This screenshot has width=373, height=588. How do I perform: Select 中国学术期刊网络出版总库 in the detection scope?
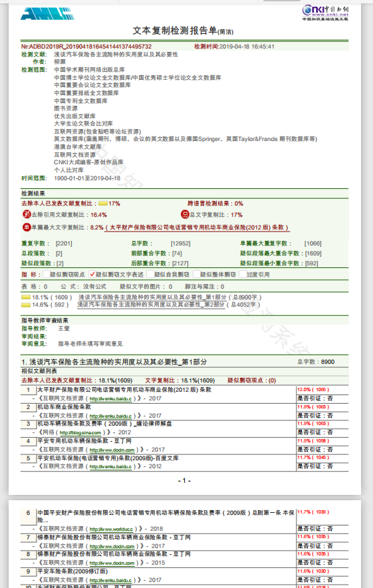point(89,70)
